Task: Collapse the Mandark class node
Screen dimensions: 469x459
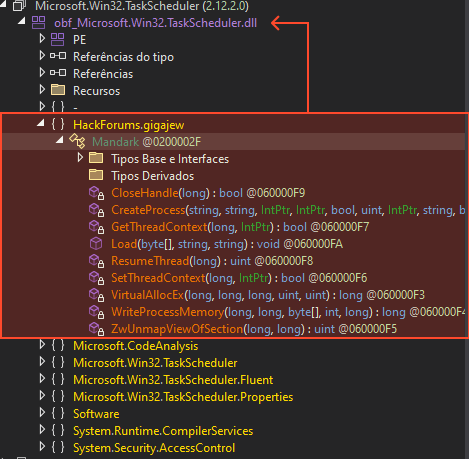Action: click(x=60, y=140)
